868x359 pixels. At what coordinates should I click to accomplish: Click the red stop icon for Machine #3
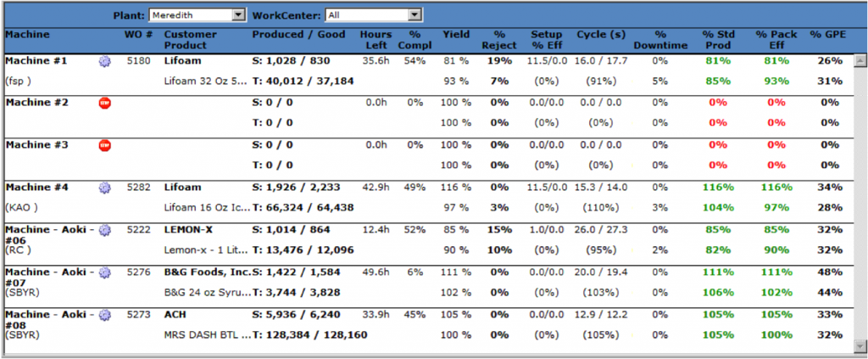point(104,145)
